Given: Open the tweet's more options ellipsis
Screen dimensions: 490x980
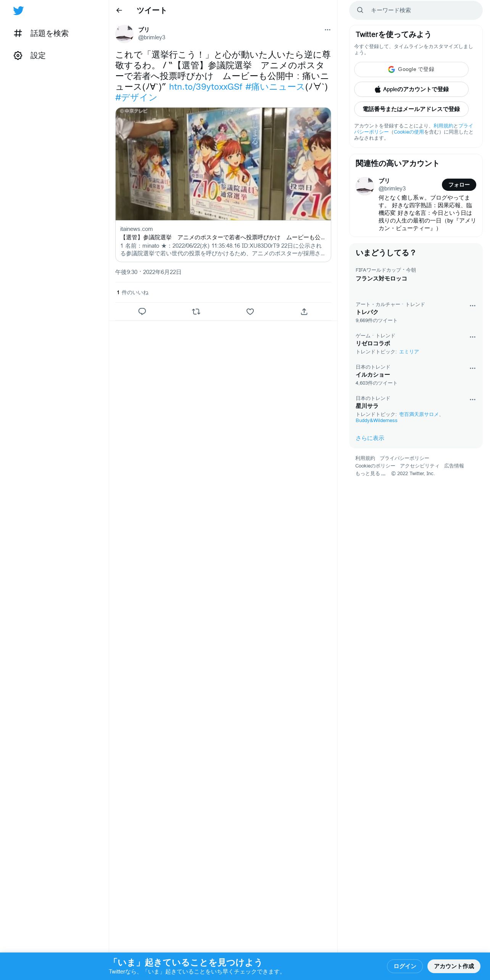Looking at the screenshot, I should tap(327, 30).
